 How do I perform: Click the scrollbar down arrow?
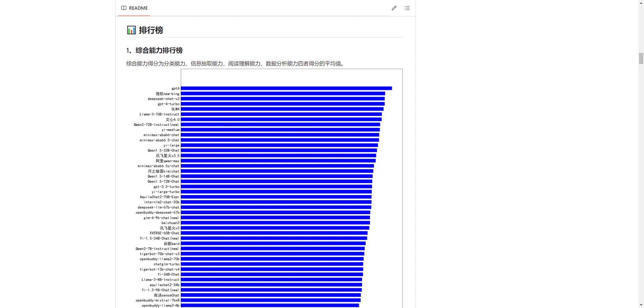[x=641, y=305]
